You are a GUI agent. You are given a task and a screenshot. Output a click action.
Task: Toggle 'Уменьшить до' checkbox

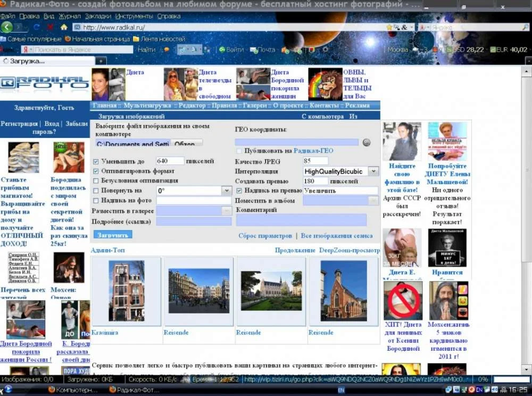(x=96, y=161)
